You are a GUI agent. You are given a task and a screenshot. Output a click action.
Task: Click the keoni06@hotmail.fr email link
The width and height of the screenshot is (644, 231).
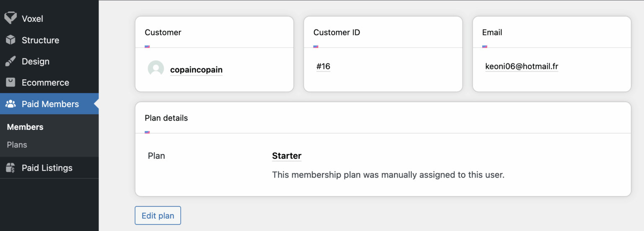[522, 66]
